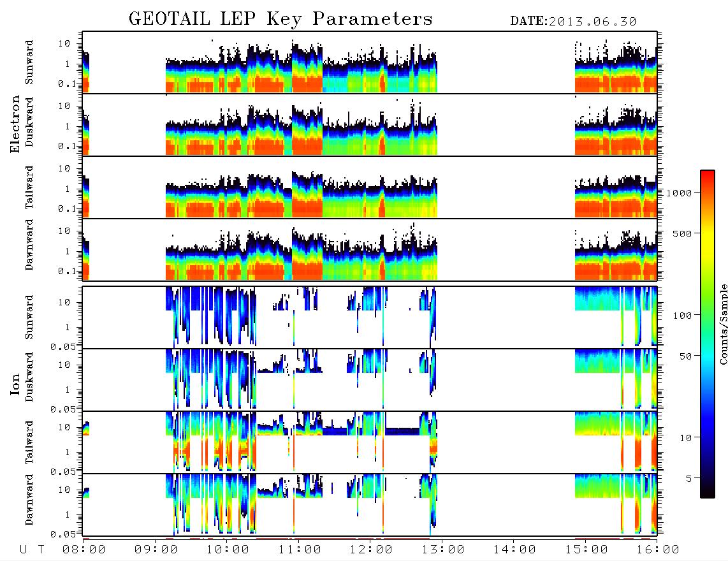Image resolution: width=728 pixels, height=561 pixels.
Task: Click the Ion 'Dawnward' panel label
Action: point(29,500)
